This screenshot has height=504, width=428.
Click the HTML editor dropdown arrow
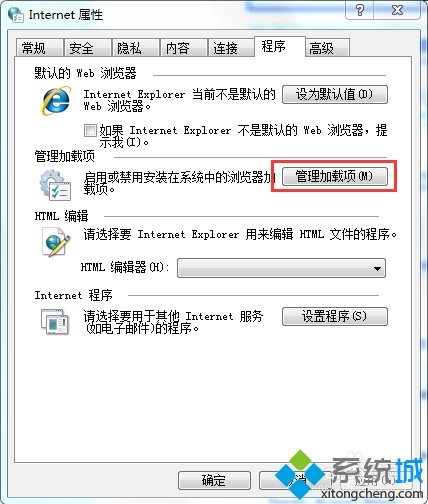377,268
